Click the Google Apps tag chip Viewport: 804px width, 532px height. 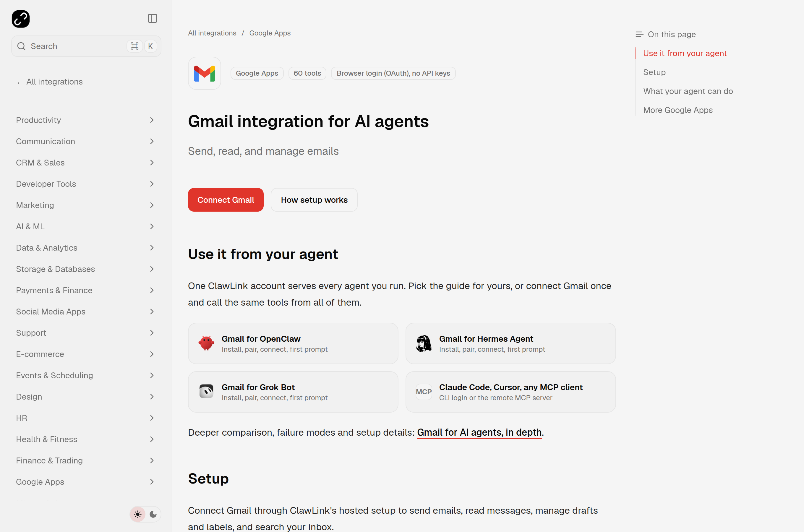coord(257,73)
